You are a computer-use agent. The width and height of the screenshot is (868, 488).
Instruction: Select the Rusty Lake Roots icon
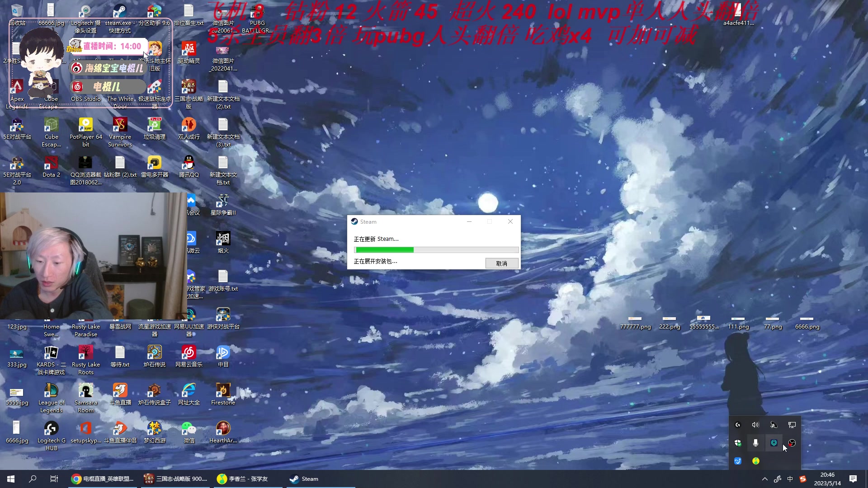(x=86, y=360)
